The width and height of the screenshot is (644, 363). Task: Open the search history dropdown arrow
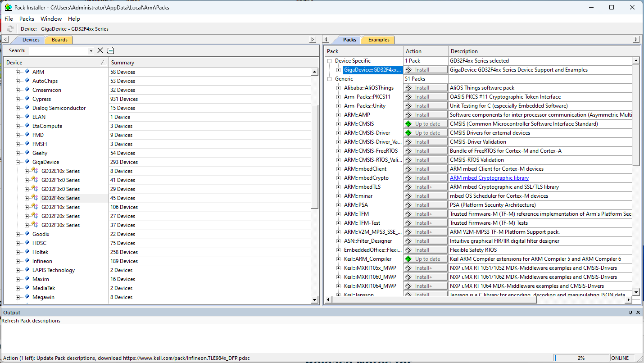pos(91,51)
